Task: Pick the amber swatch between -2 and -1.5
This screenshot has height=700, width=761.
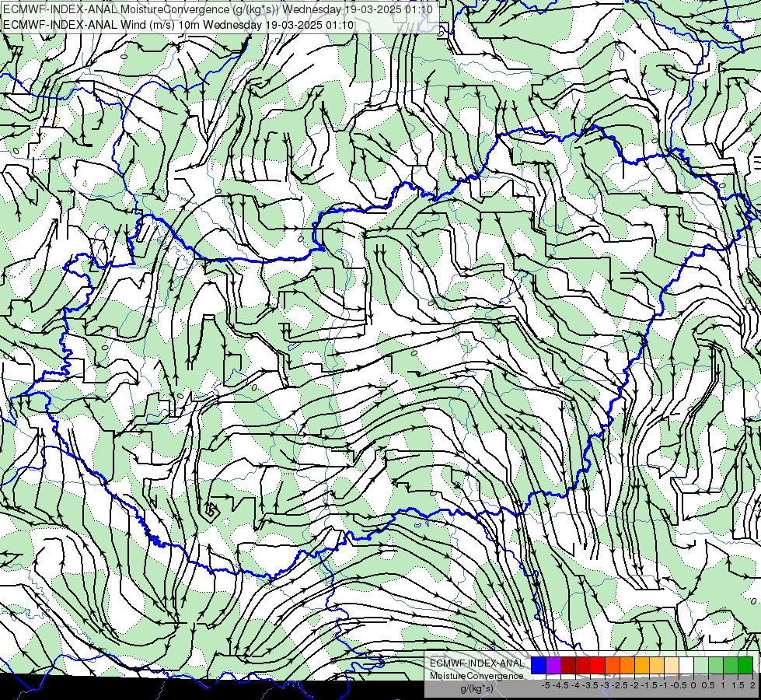Action: 642,665
